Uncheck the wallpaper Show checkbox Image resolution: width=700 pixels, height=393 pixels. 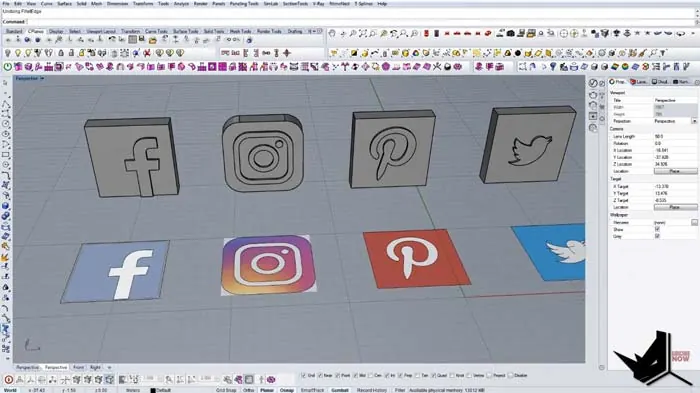click(x=657, y=229)
